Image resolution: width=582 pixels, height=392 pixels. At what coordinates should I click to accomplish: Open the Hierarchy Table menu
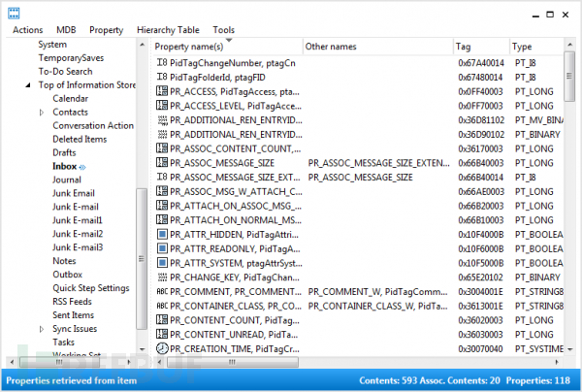(168, 30)
